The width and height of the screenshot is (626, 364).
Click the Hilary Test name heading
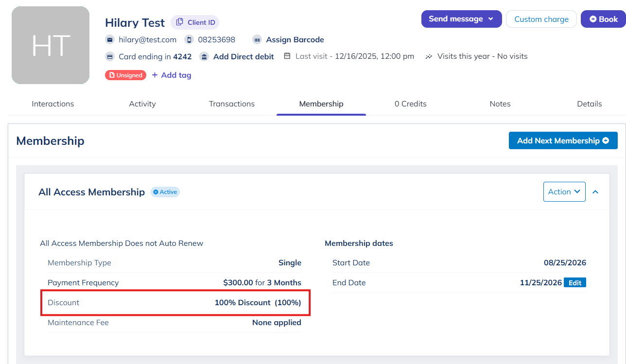click(135, 22)
